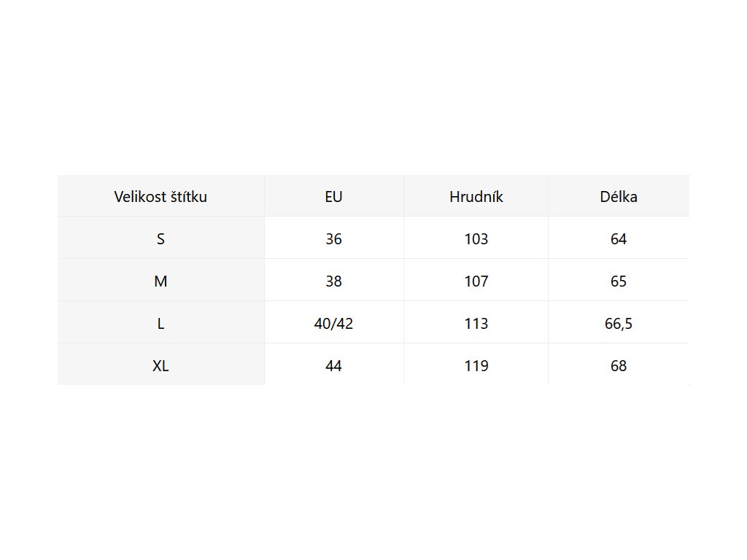Select chest measurement cell "107"
Screen dimensions: 747x560
click(x=476, y=281)
